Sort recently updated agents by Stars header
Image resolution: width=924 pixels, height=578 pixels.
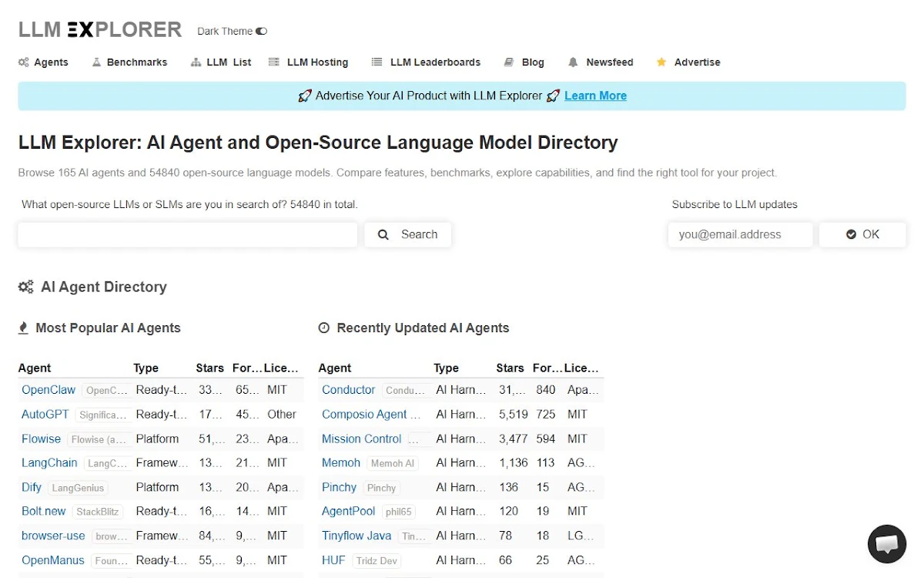coord(510,368)
